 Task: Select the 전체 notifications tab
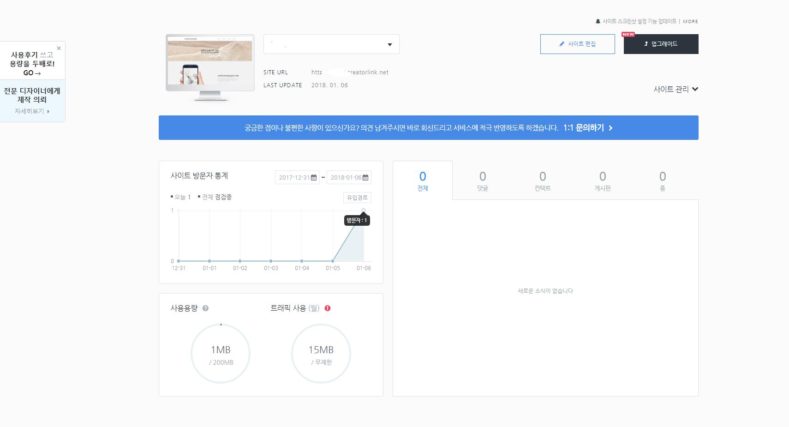pos(422,180)
